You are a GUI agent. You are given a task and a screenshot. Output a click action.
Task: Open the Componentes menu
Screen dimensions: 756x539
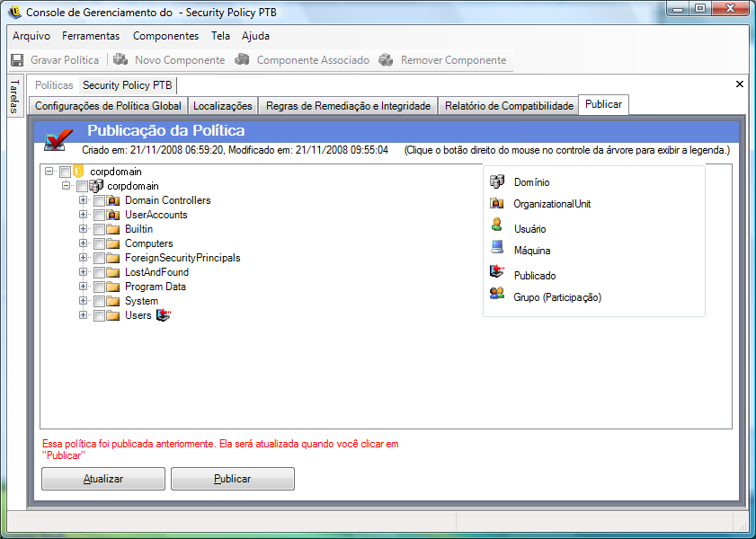tap(165, 36)
